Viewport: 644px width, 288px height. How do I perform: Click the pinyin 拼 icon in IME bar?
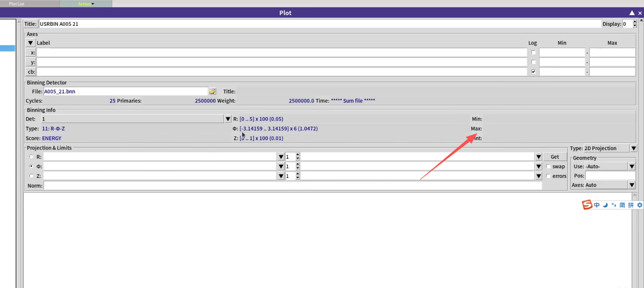pyautogui.click(x=631, y=205)
